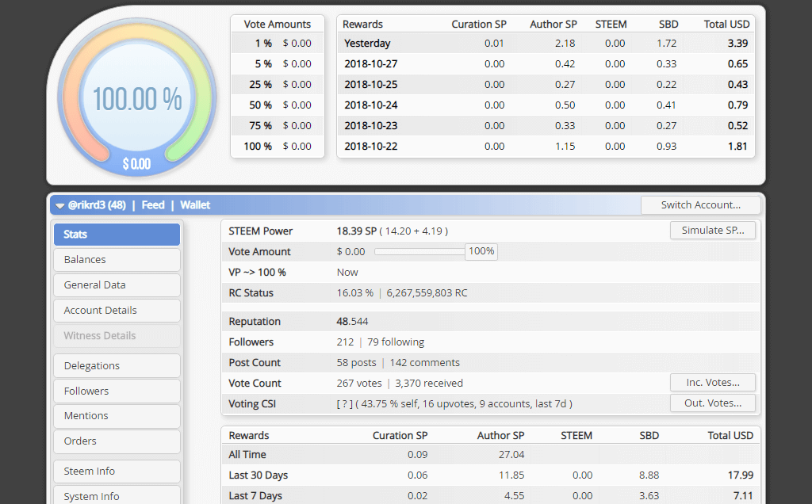The height and width of the screenshot is (504, 812).
Task: Click the 17.99 Total USD value
Action: click(x=740, y=475)
